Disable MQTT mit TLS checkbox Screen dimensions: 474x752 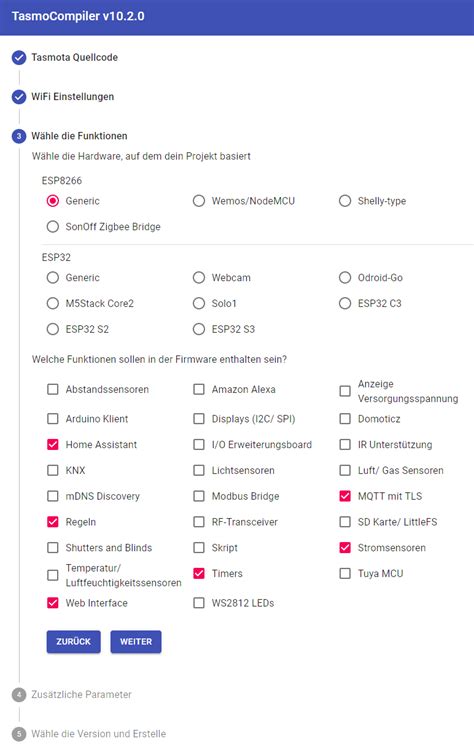(345, 496)
